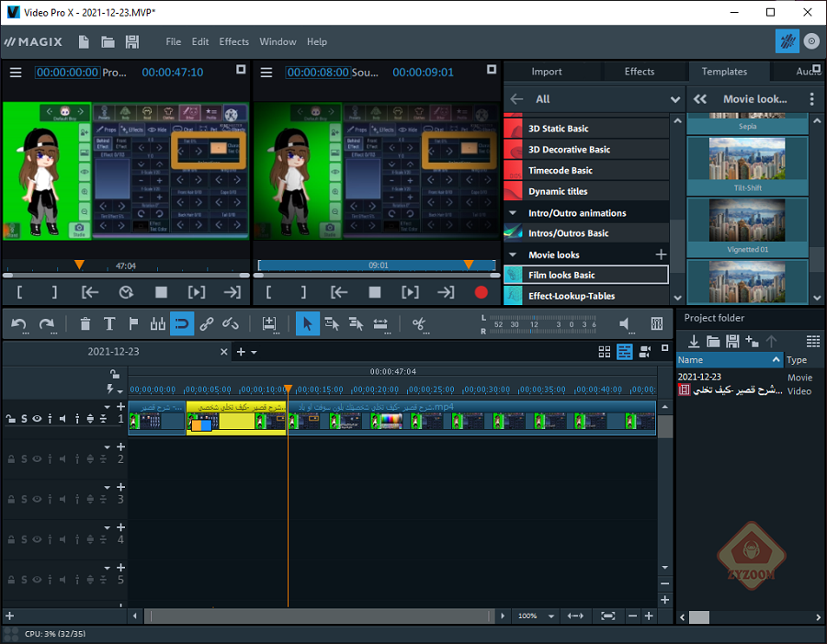The height and width of the screenshot is (644, 827).
Task: Select Dynamic titles entry
Action: coord(586,191)
